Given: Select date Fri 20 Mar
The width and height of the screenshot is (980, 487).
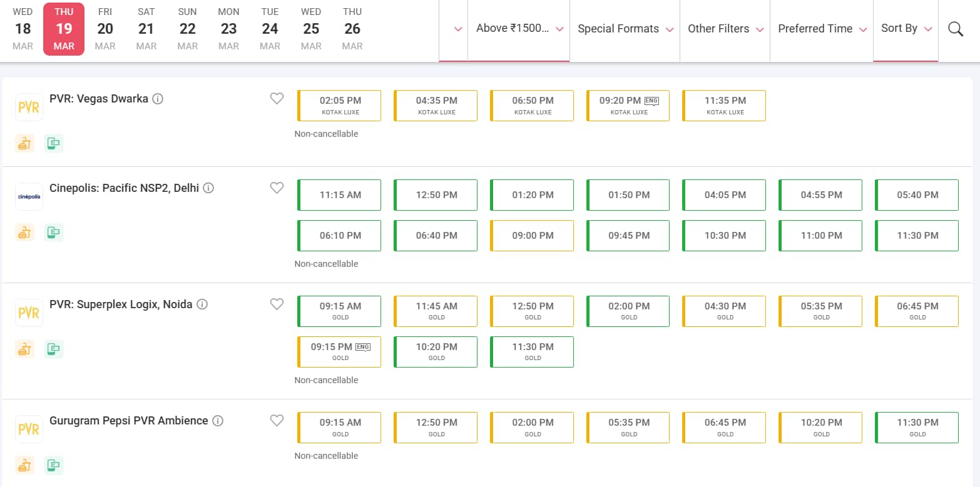Looking at the screenshot, I should (105, 29).
